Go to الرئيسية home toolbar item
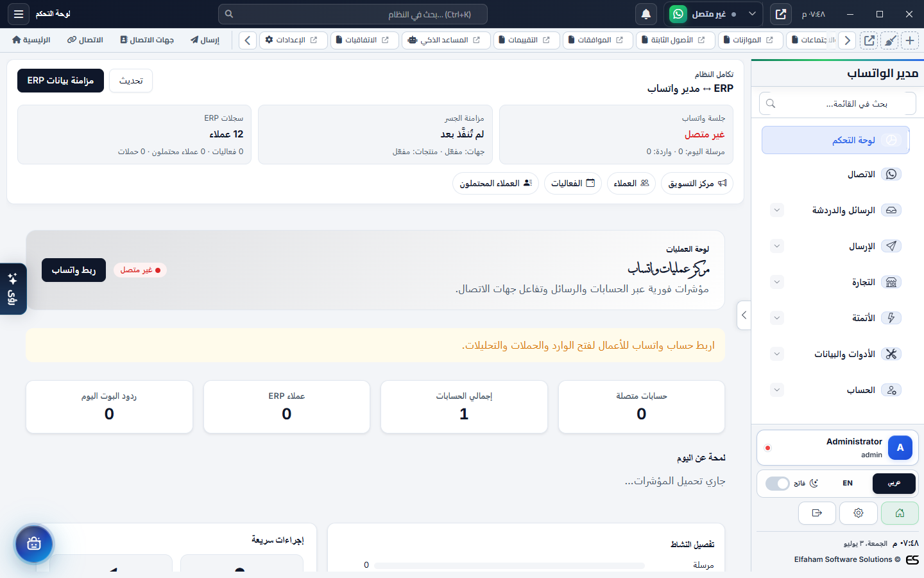924x578 pixels. coord(31,40)
